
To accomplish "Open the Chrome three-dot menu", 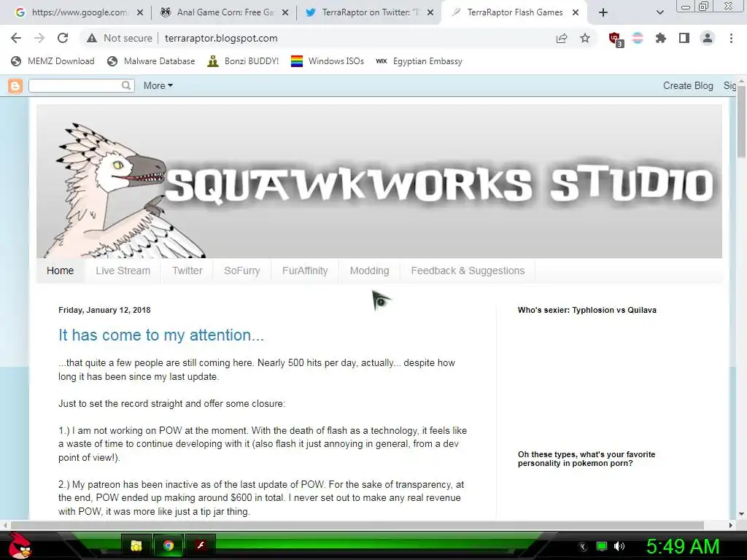I will click(x=731, y=38).
